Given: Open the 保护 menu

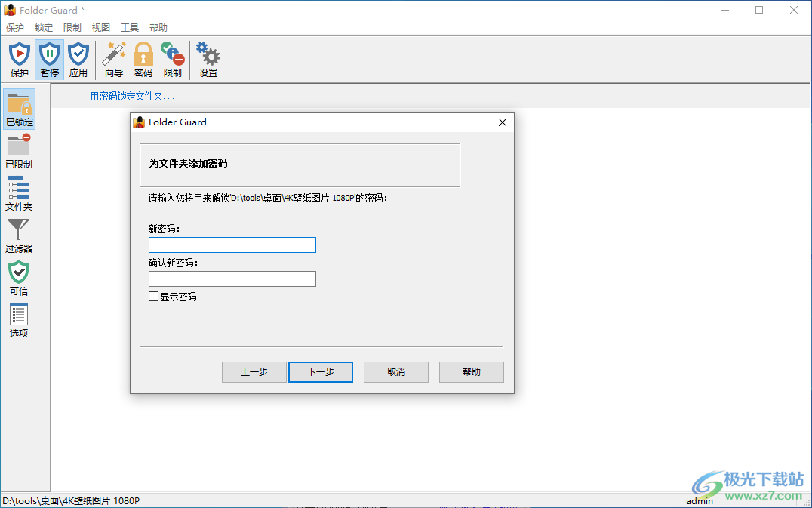Looking at the screenshot, I should (15, 27).
